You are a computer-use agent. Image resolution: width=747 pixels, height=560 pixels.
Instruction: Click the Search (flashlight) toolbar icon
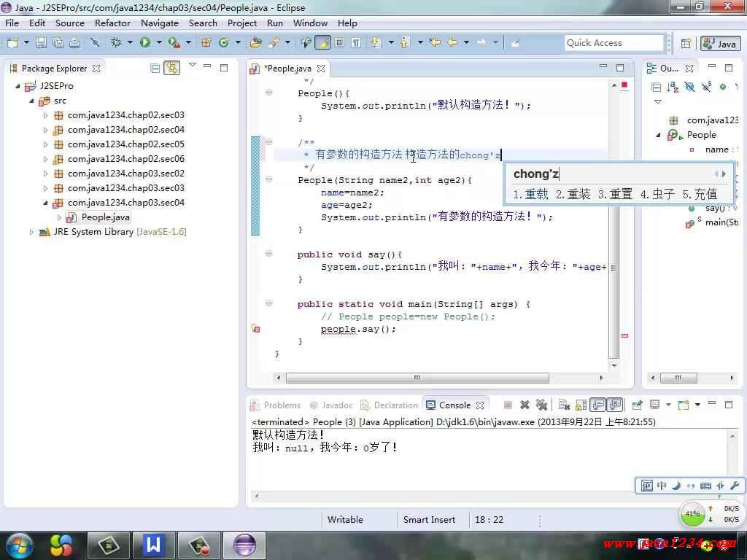click(274, 43)
